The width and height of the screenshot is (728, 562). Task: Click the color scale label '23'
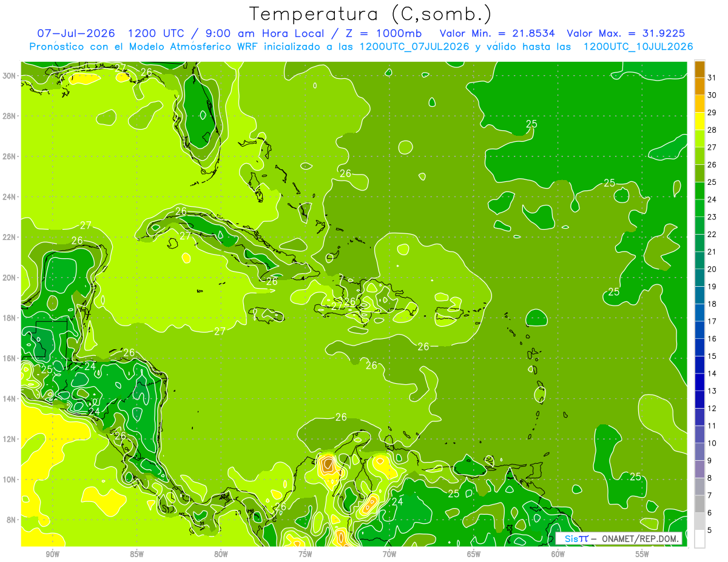click(x=712, y=216)
